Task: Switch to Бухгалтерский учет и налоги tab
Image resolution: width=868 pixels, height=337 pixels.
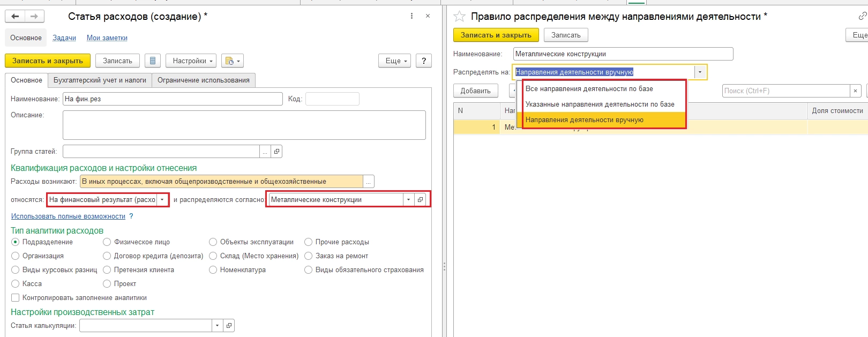Action: point(100,80)
